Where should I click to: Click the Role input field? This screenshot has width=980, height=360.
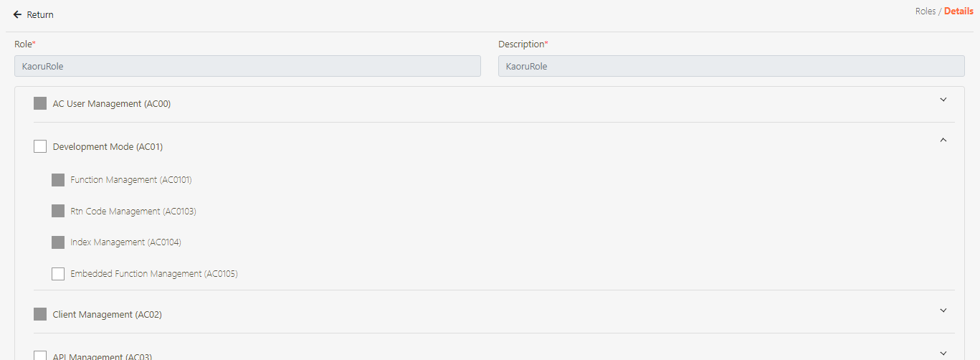pos(247,67)
